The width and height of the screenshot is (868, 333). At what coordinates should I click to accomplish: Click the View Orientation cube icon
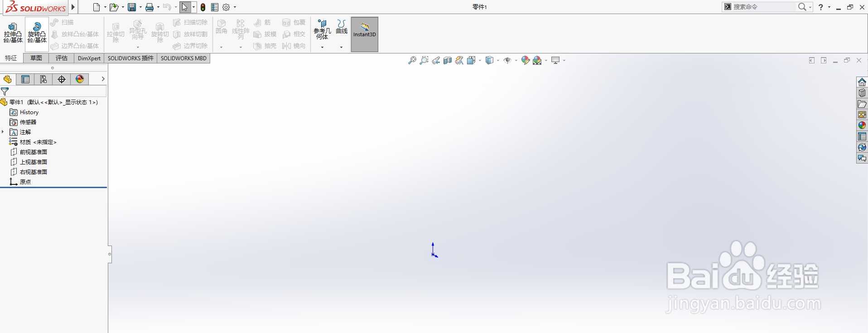click(471, 60)
